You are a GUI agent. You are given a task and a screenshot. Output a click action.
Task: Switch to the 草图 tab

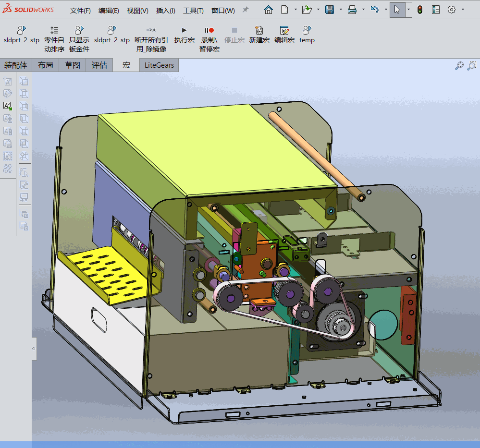point(72,65)
